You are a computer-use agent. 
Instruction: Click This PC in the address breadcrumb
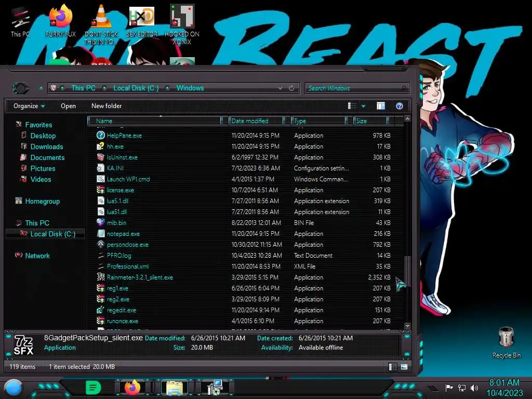pos(83,88)
